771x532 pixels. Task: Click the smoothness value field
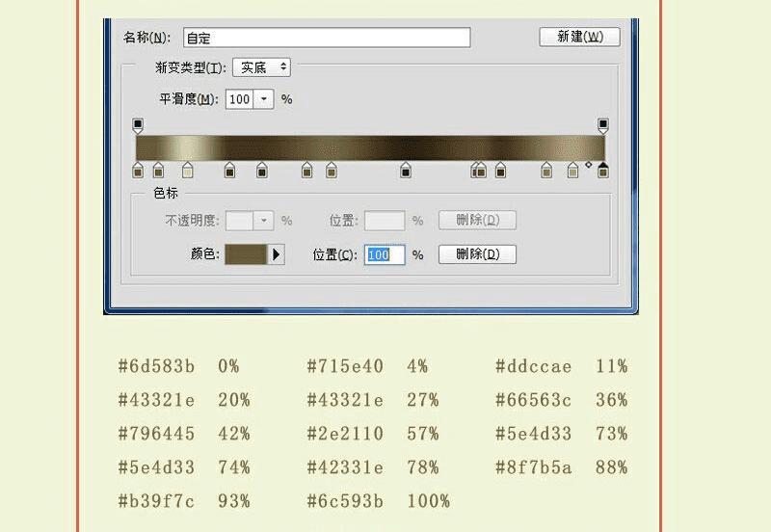coord(239,99)
